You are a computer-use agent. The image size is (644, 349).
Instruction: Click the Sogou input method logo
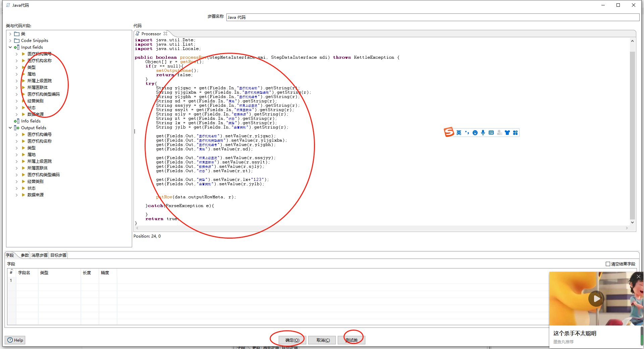[449, 132]
